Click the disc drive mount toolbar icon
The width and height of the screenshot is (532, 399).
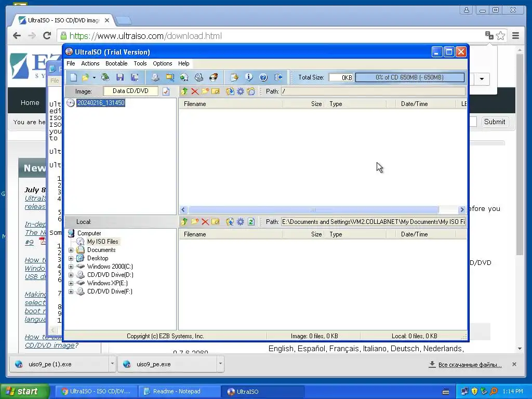pyautogui.click(x=199, y=77)
